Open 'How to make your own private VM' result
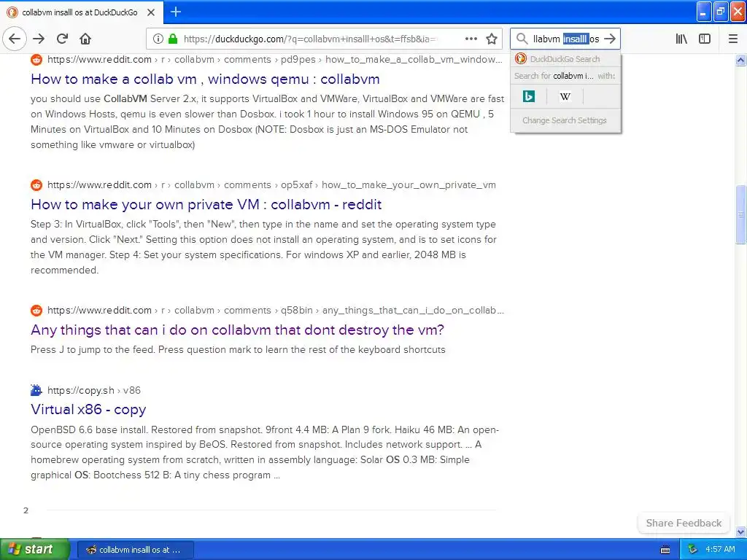This screenshot has height=560, width=747. [x=206, y=205]
